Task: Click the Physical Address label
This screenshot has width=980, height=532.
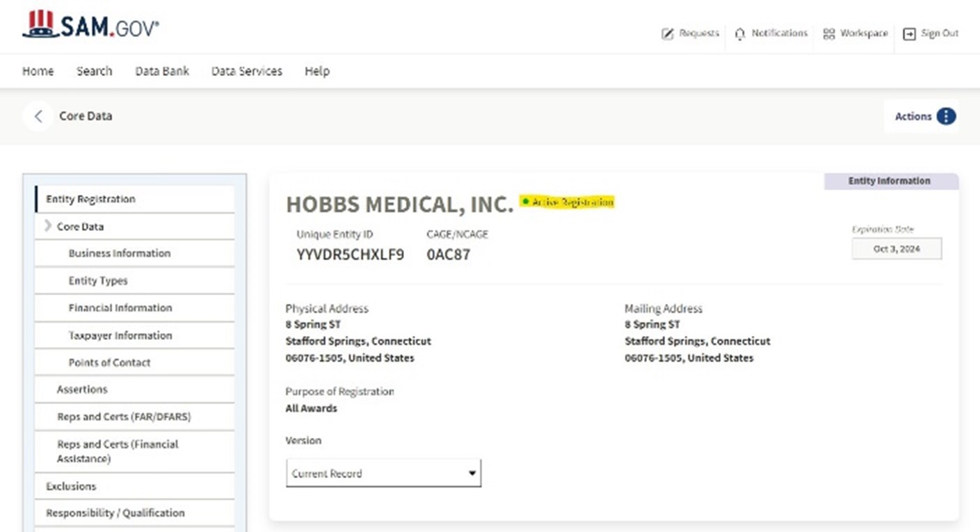Action: 327,308
